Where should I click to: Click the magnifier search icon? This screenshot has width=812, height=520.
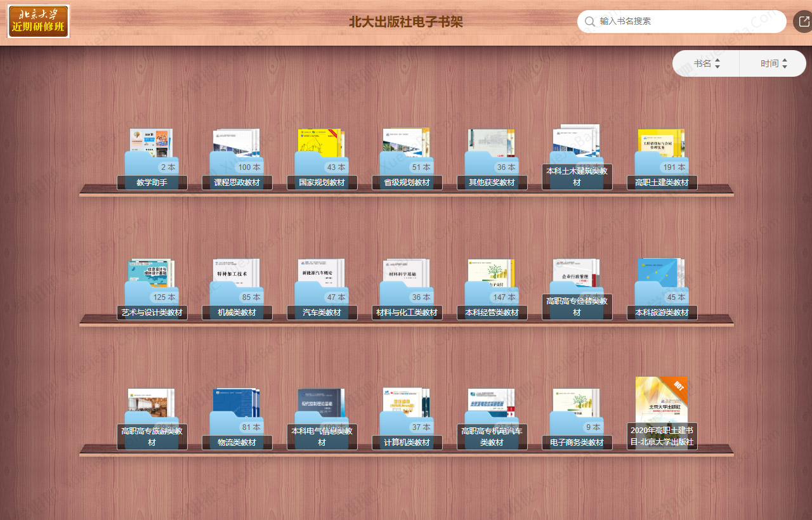click(x=589, y=22)
